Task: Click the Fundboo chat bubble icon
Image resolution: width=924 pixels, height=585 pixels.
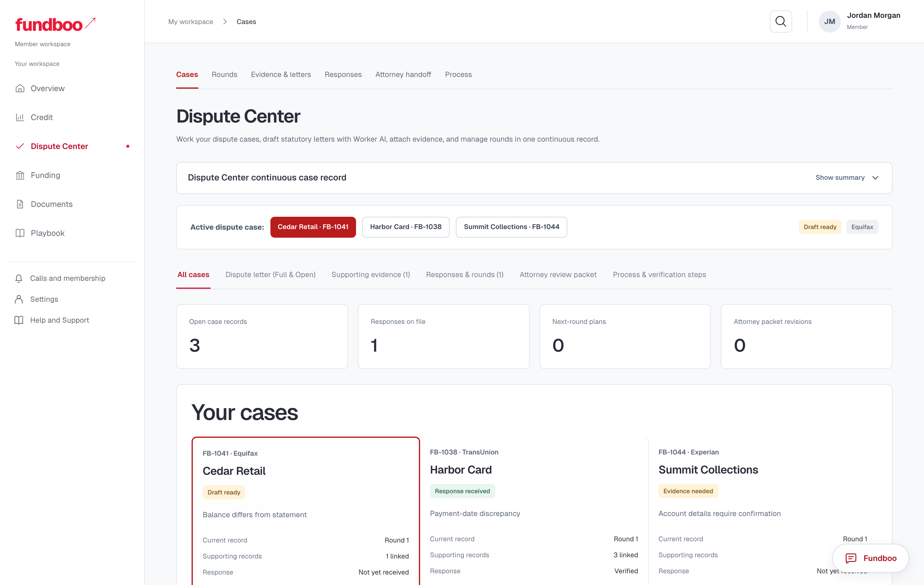Action: click(x=851, y=558)
